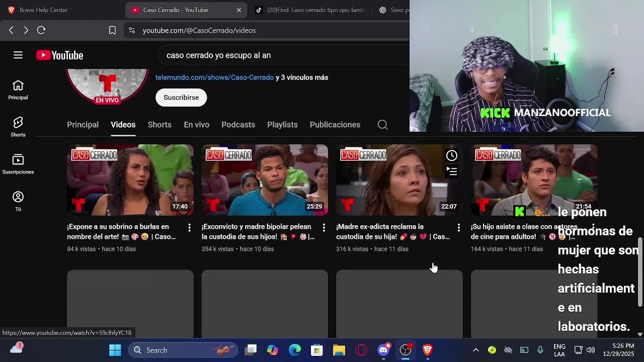Show hidden system tray icons

tap(475, 350)
